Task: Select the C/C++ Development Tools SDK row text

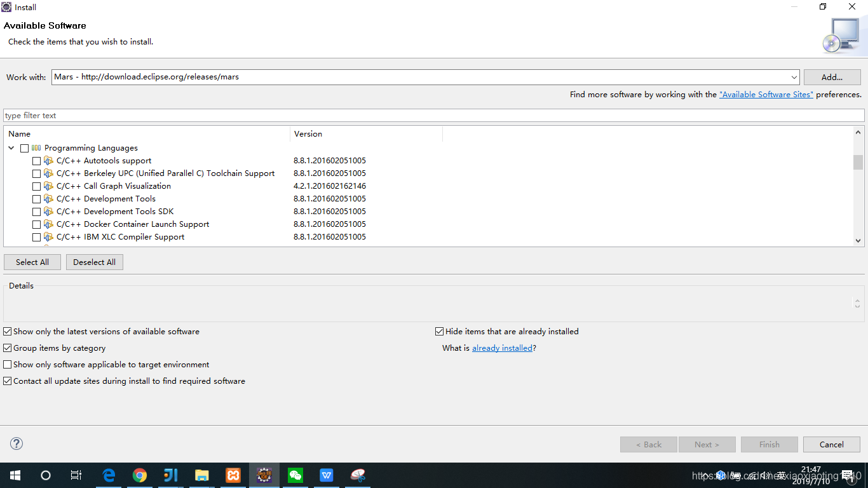Action: [x=115, y=212]
